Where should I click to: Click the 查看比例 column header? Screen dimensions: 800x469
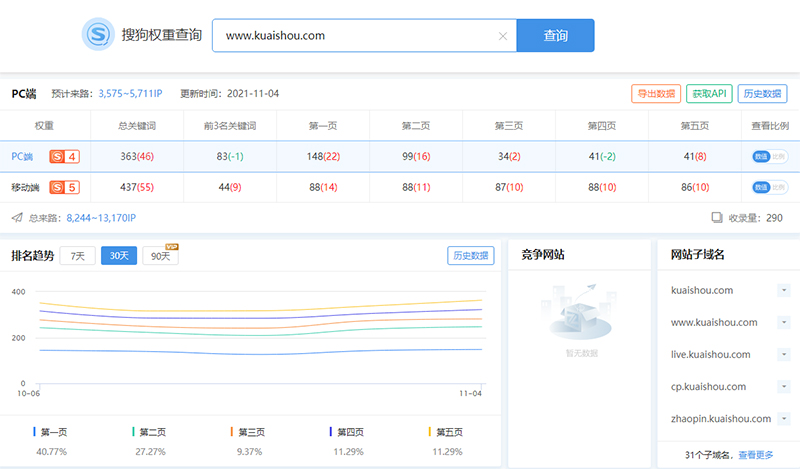point(770,126)
